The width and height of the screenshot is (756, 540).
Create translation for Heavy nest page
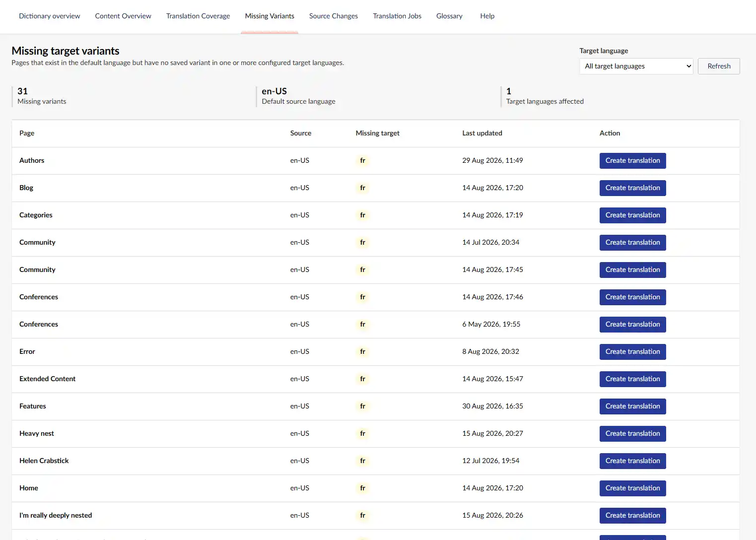click(633, 434)
